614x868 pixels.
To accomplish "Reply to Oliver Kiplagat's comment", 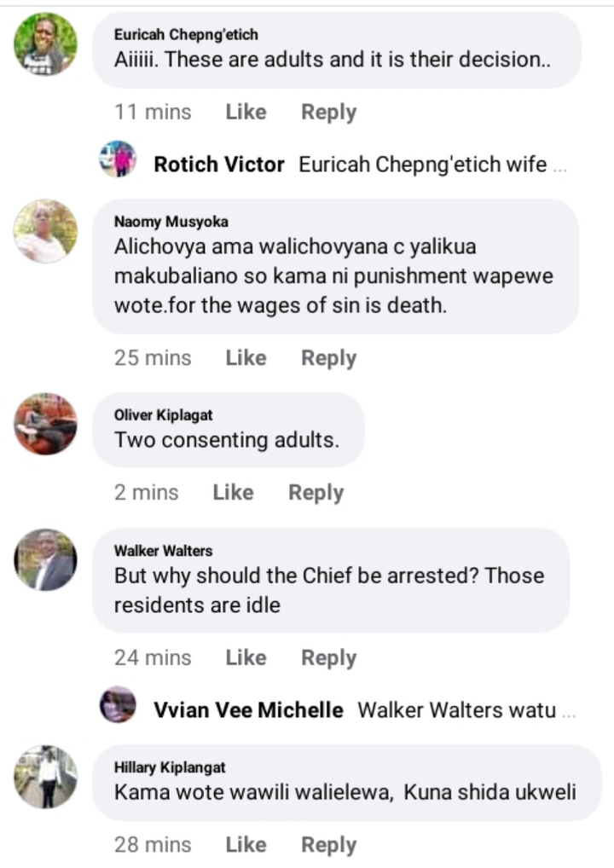I will click(316, 493).
